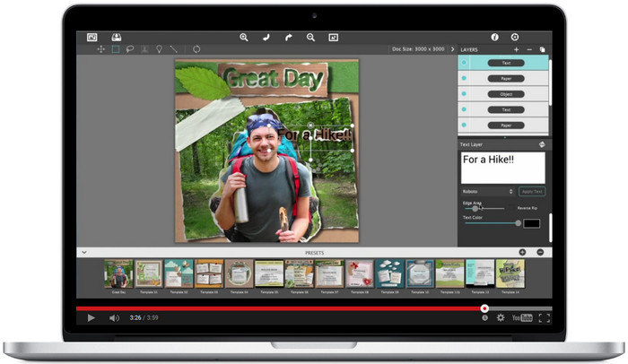Click the zoom in magnifier icon
This screenshot has width=628, height=364.
coord(244,37)
